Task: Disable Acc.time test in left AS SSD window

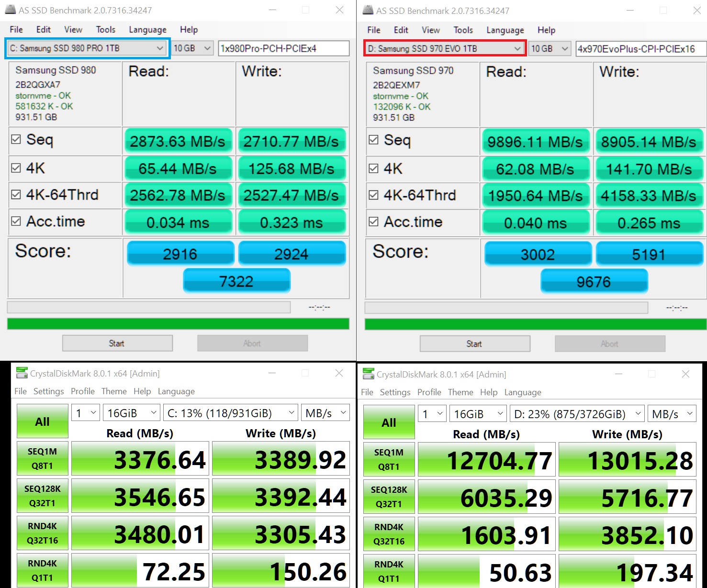Action: 16,221
